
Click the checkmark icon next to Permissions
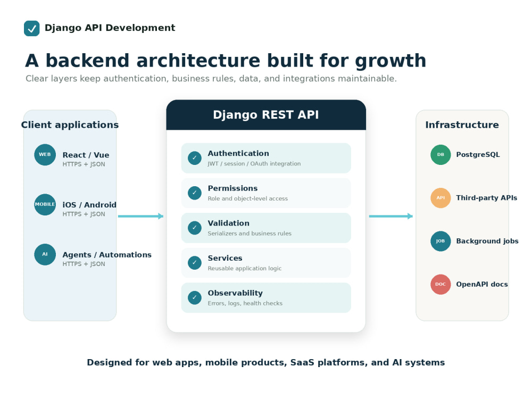tap(195, 193)
